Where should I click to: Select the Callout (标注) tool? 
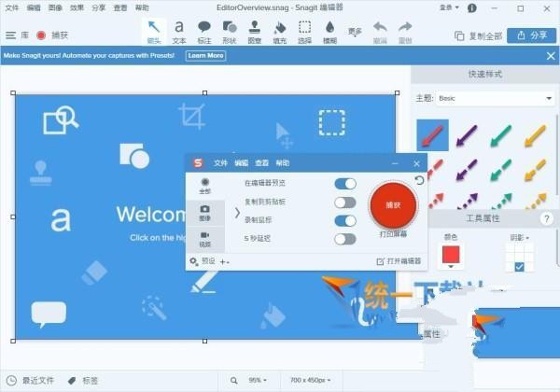coord(204,32)
